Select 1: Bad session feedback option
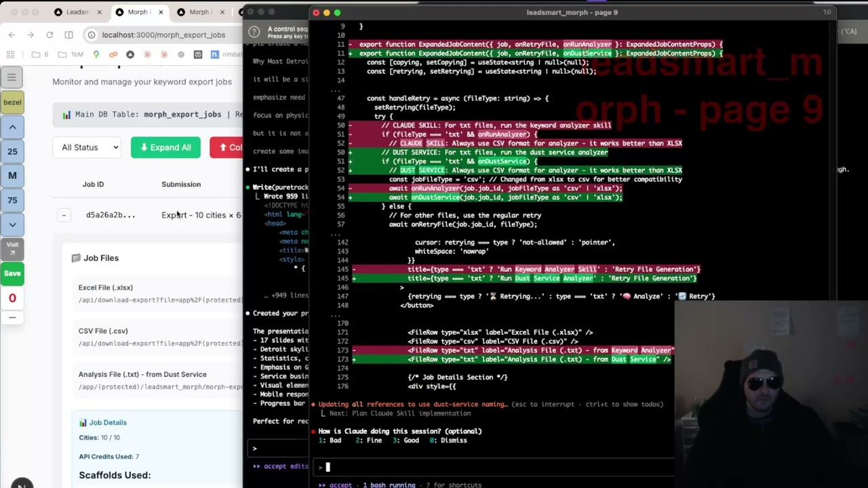 (330, 441)
